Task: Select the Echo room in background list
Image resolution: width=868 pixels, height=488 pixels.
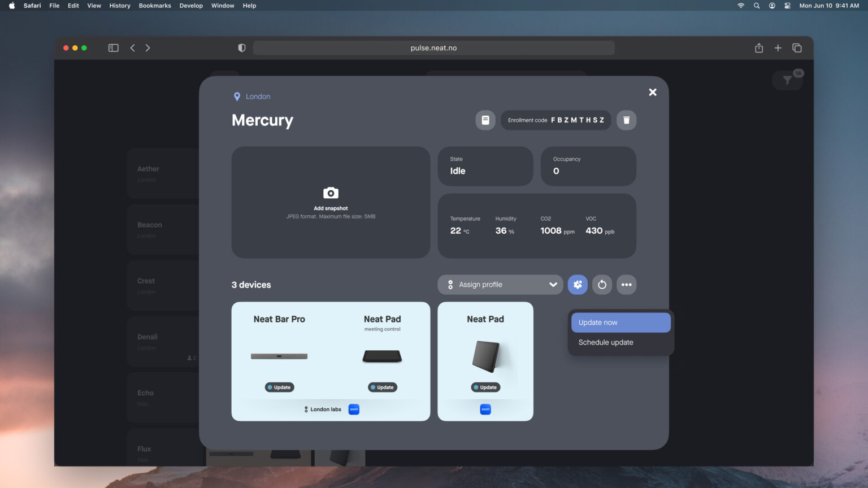Action: point(163,397)
